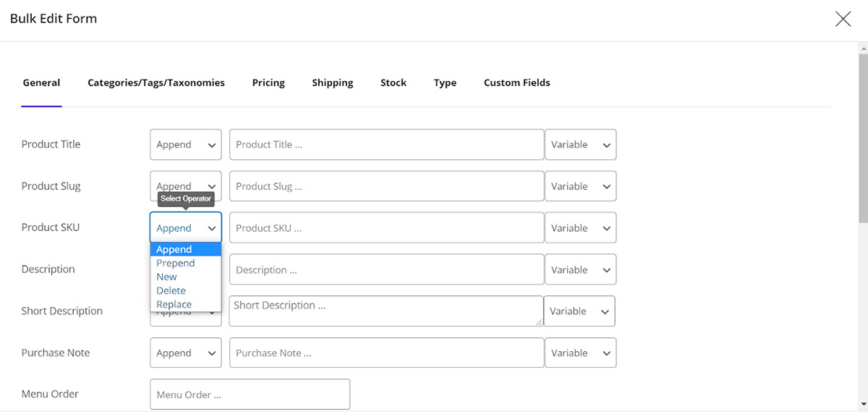
Task: Pick Delete in the operator dropdown list
Action: [171, 290]
